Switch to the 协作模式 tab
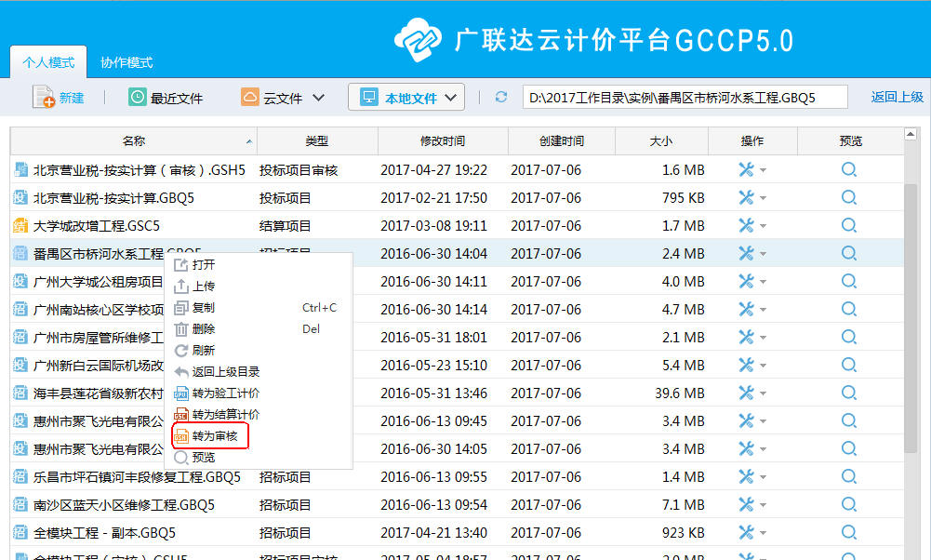The image size is (931, 560). [126, 63]
